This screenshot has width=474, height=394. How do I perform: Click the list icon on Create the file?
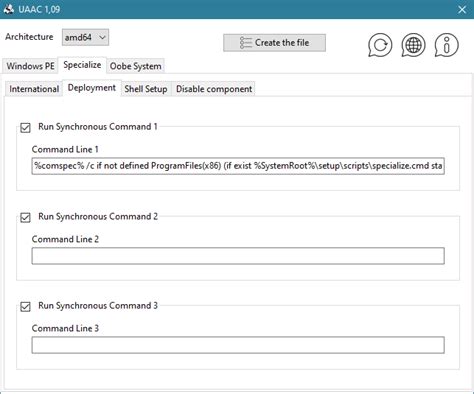[x=246, y=43]
